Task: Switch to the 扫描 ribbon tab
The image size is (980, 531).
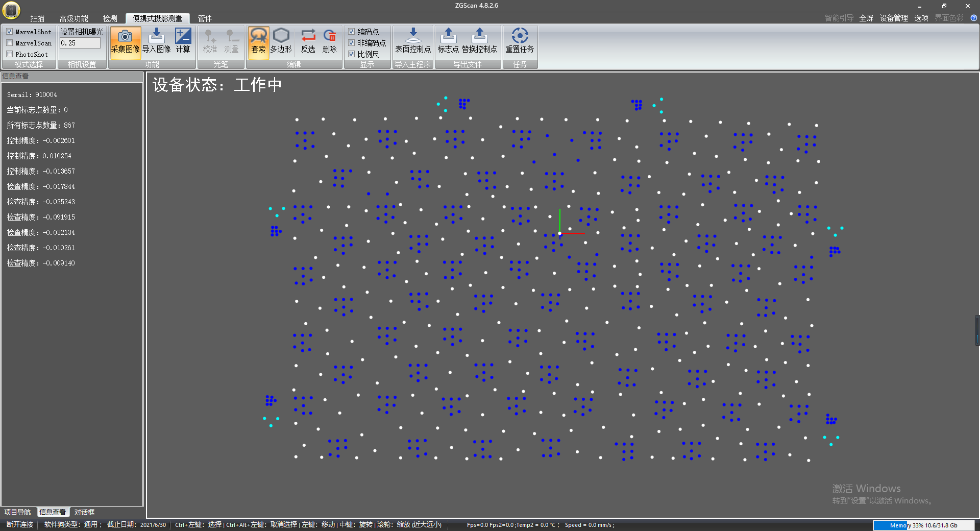Action: click(x=37, y=18)
